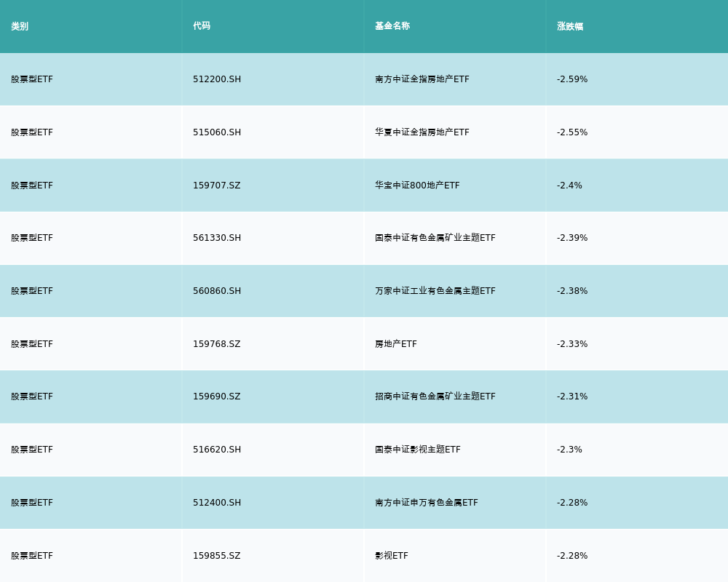Click the -2.31% change value

point(572,396)
